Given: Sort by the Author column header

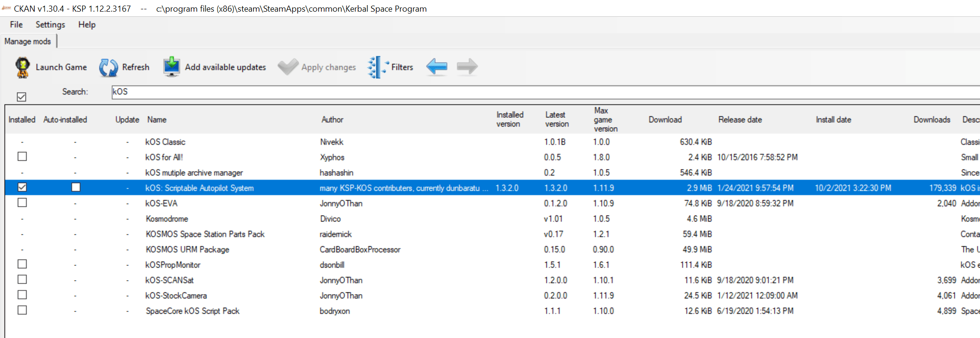Looking at the screenshot, I should tap(332, 120).
